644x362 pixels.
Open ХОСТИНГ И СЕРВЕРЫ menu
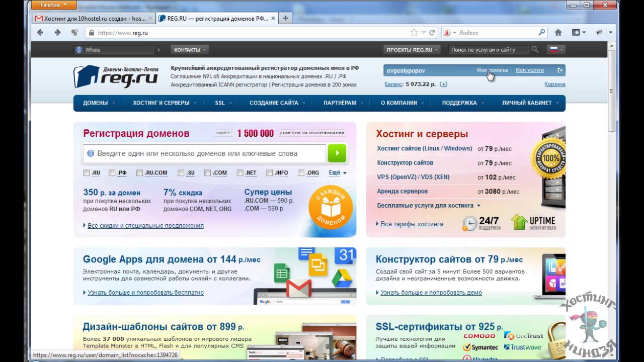pyautogui.click(x=164, y=103)
